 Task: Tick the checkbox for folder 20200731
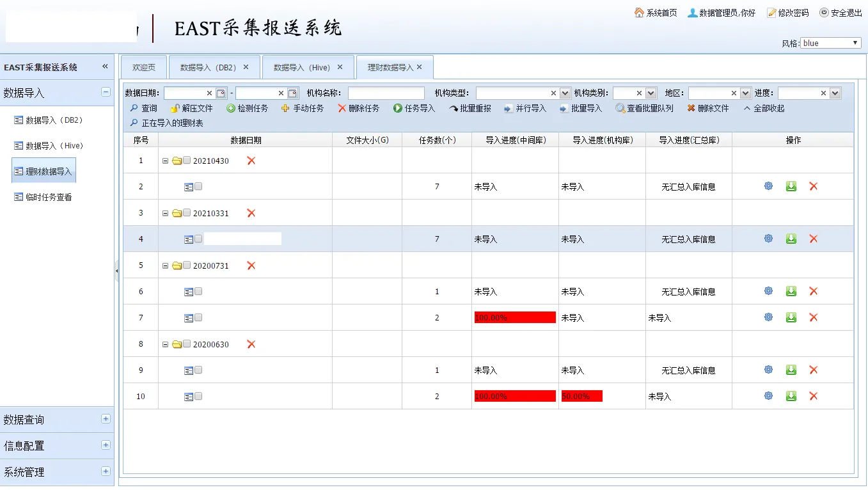tap(187, 265)
